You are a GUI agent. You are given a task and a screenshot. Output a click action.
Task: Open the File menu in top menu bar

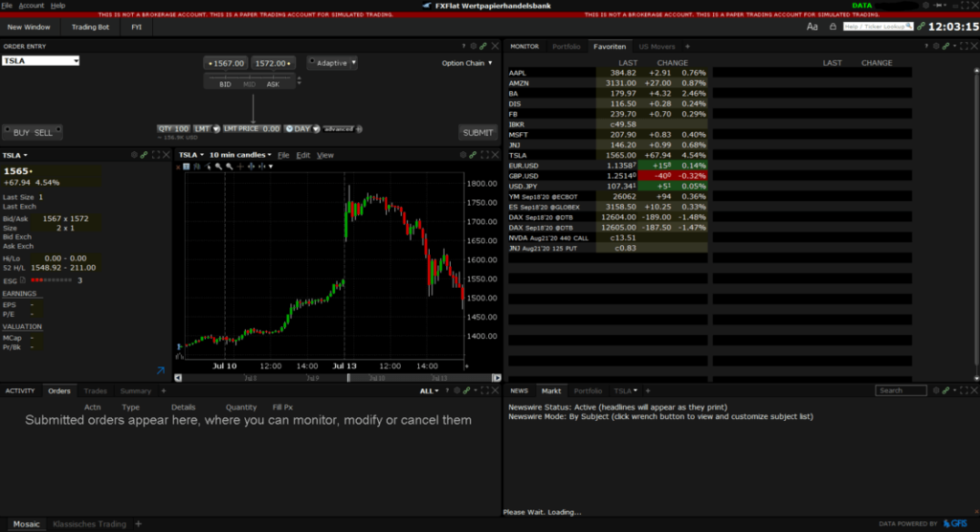click(x=7, y=5)
